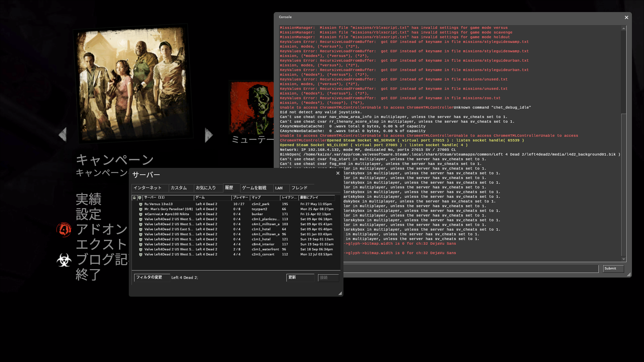The height and width of the screenshot is (362, 644).
Task: Click the VAC shield column header icon
Action: [x=140, y=198]
